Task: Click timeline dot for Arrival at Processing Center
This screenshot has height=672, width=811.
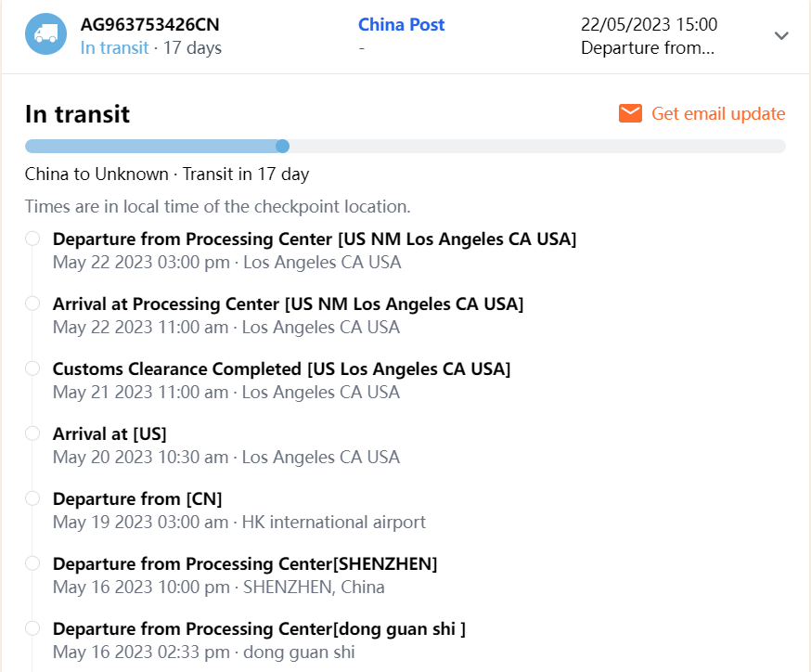Action: (32, 304)
